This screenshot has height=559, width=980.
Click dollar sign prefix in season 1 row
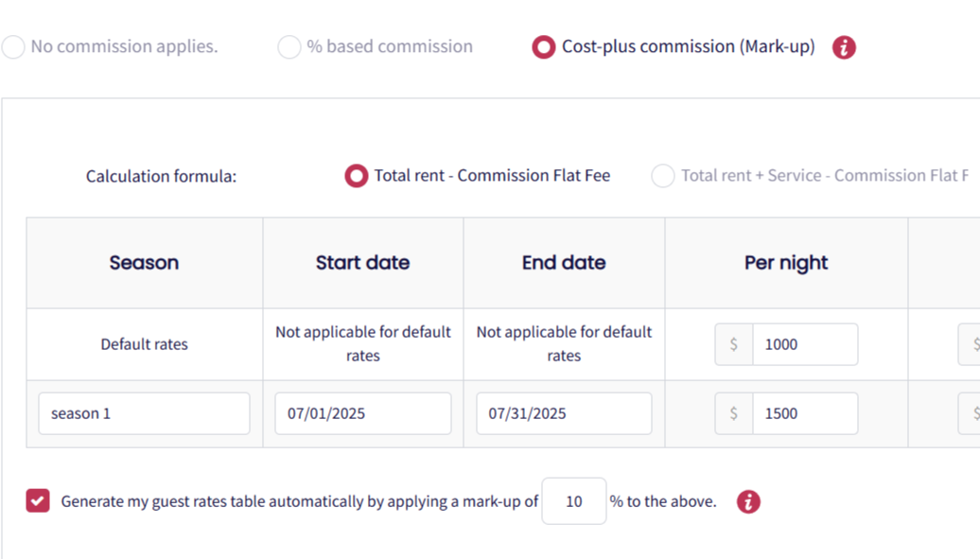coord(734,413)
